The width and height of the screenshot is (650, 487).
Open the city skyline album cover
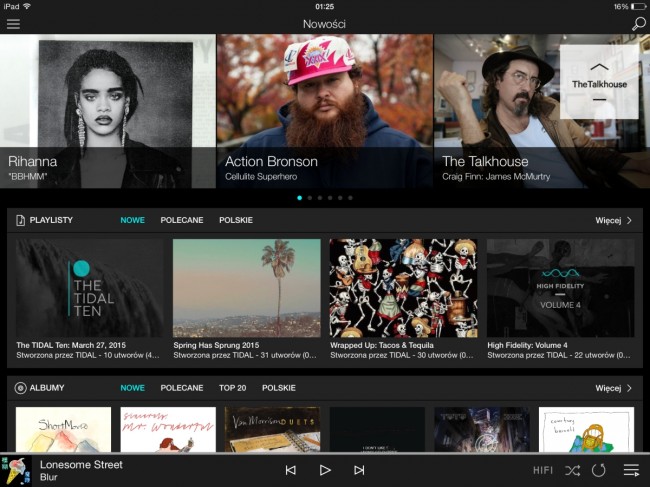[482, 429]
